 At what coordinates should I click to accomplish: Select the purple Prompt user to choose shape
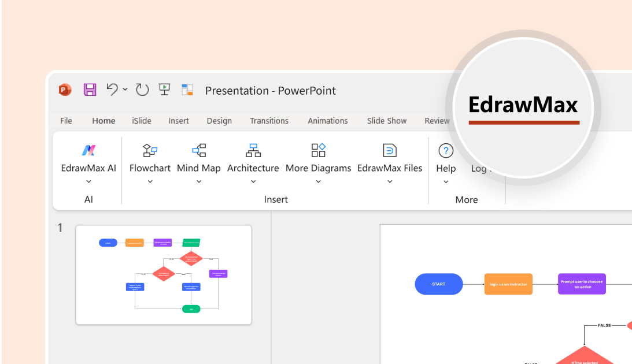tap(582, 284)
